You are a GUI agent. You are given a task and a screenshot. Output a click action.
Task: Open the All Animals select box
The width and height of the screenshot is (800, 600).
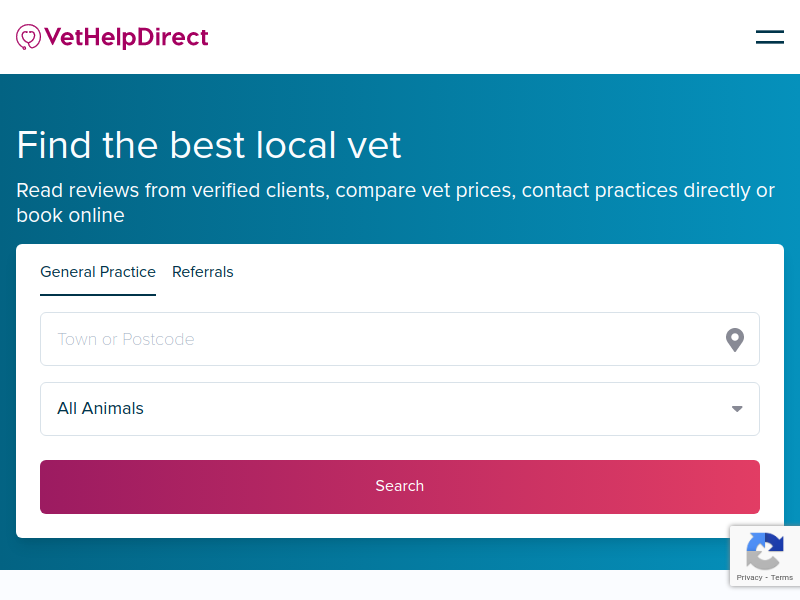click(399, 409)
